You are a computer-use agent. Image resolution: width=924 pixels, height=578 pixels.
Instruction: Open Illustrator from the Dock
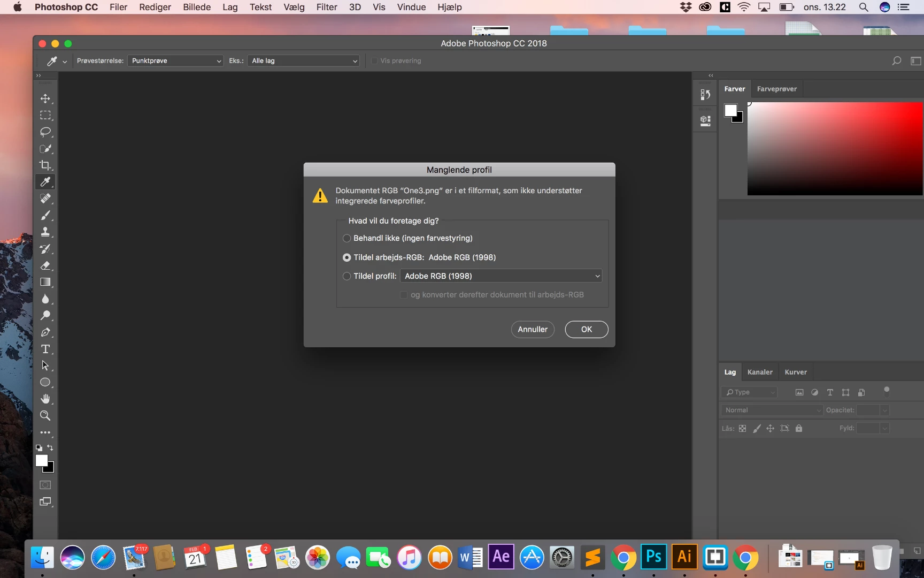tap(684, 557)
